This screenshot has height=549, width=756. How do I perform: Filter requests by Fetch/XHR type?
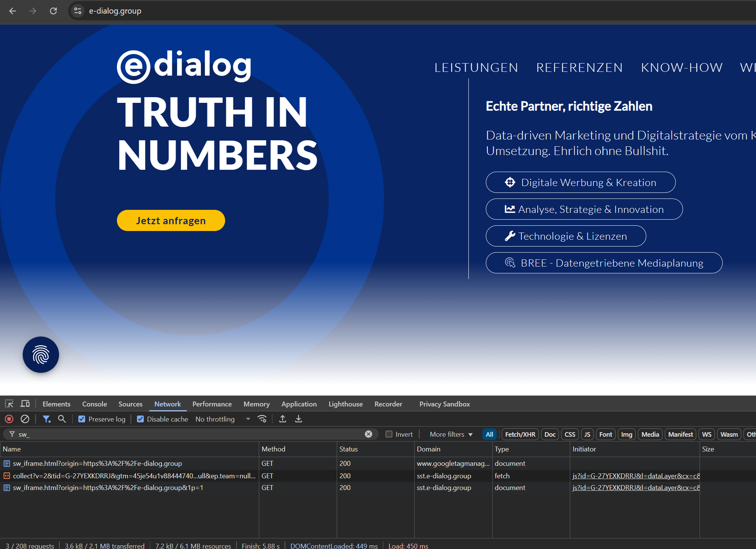[520, 434]
